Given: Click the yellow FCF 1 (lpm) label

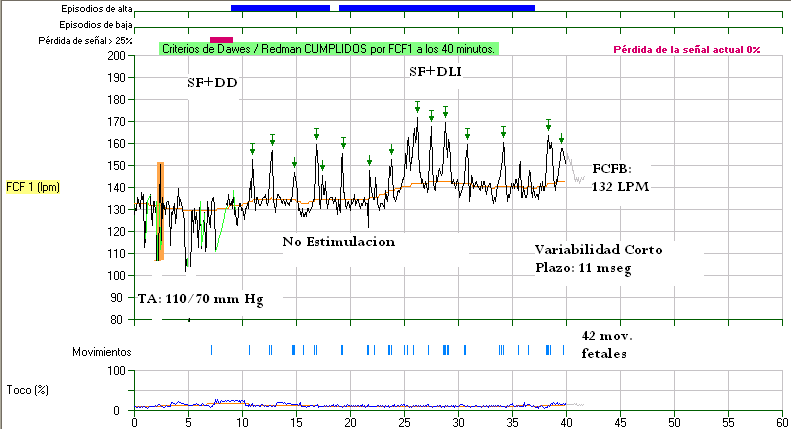Looking at the screenshot, I should tap(33, 187).
